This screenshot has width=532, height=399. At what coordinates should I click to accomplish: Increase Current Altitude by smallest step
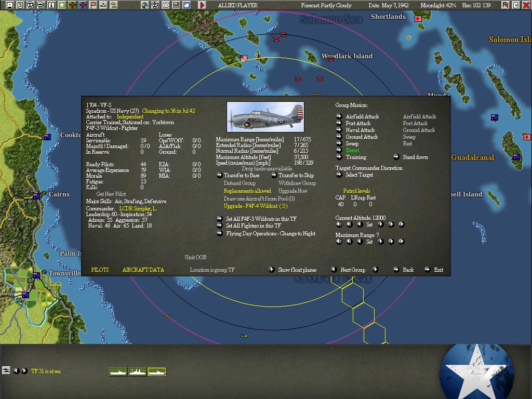coord(381,224)
